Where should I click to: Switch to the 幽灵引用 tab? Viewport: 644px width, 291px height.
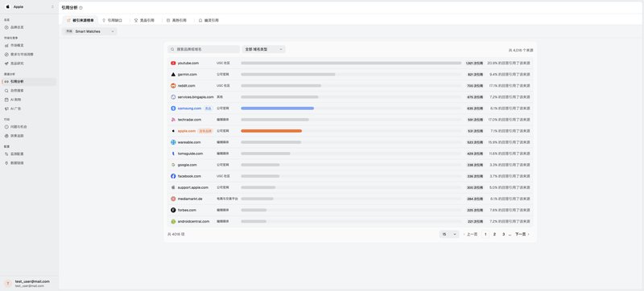tap(208, 20)
